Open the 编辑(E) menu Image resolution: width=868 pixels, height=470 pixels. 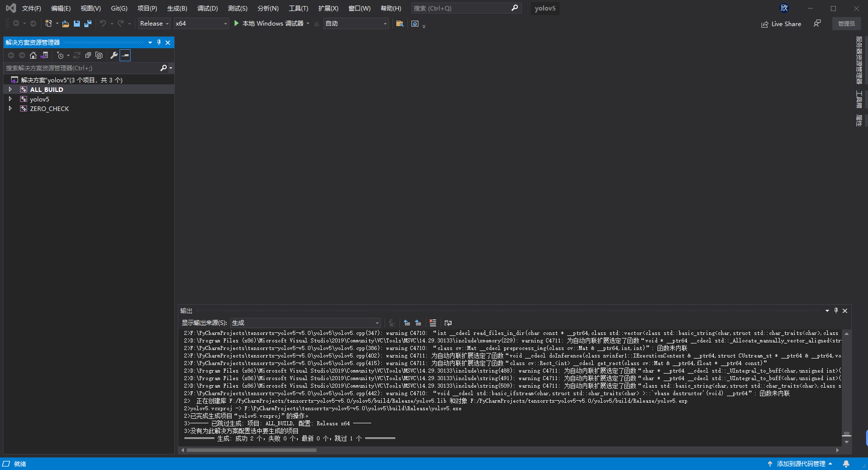click(x=61, y=9)
